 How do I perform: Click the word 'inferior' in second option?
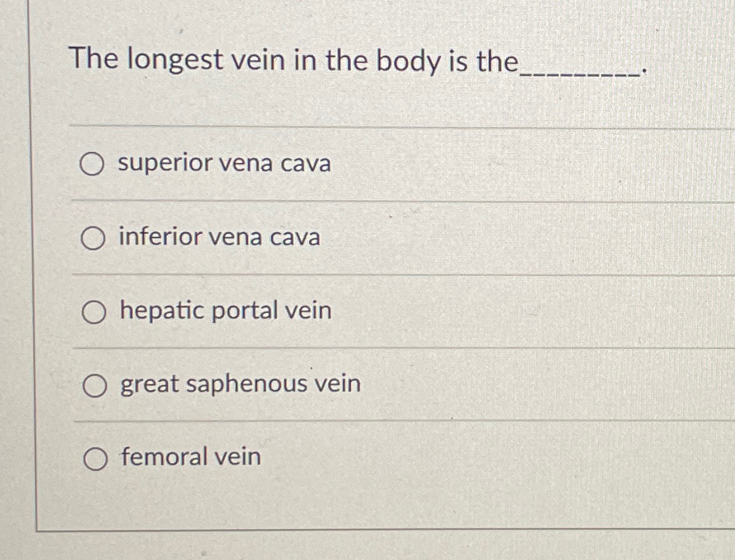click(x=161, y=236)
